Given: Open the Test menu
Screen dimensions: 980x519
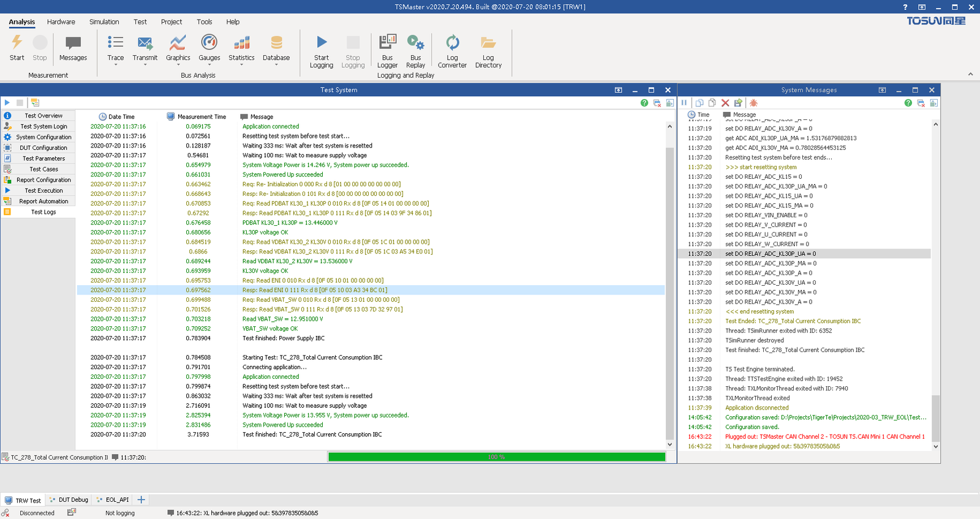Looking at the screenshot, I should pos(140,22).
